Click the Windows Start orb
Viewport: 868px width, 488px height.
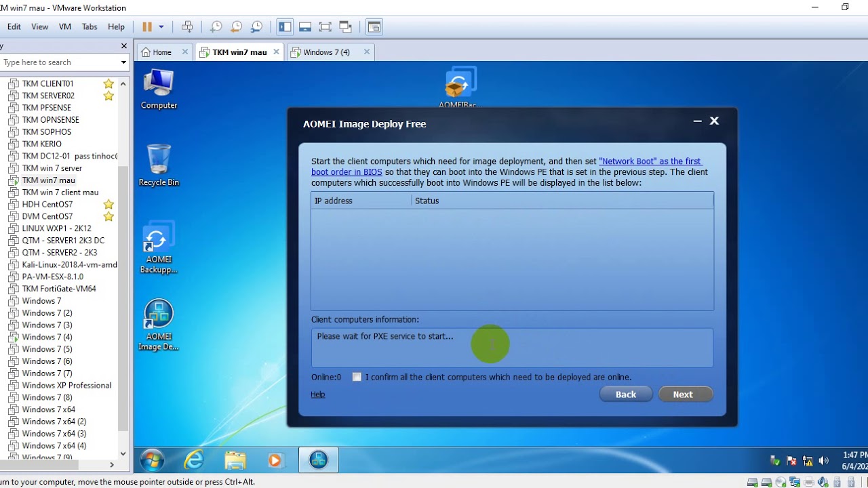click(152, 460)
